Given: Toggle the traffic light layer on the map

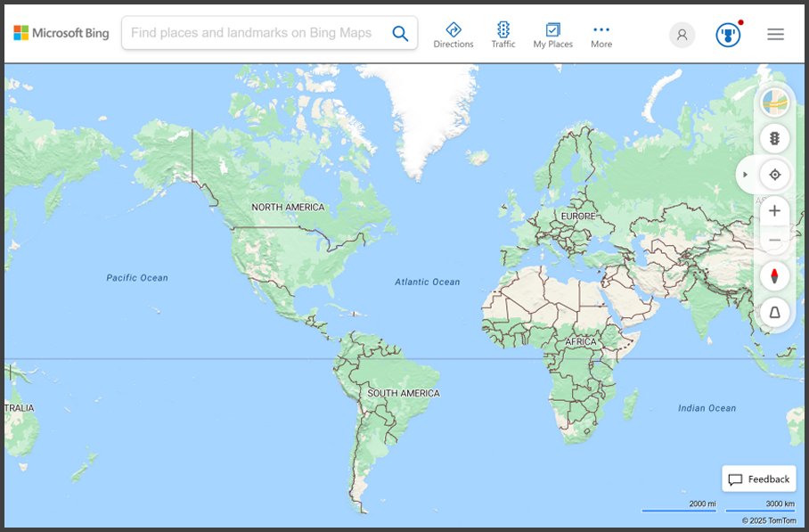Looking at the screenshot, I should tap(774, 138).
